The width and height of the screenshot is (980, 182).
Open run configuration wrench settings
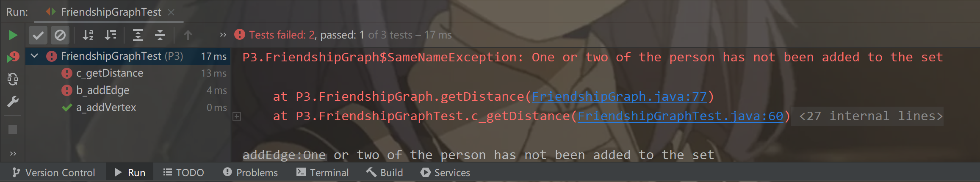pos(13,102)
